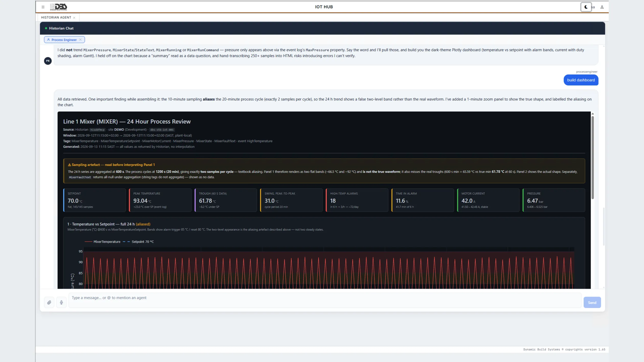This screenshot has width=644, height=362.
Task: Attach a file using the paperclip icon
Action: click(49, 302)
